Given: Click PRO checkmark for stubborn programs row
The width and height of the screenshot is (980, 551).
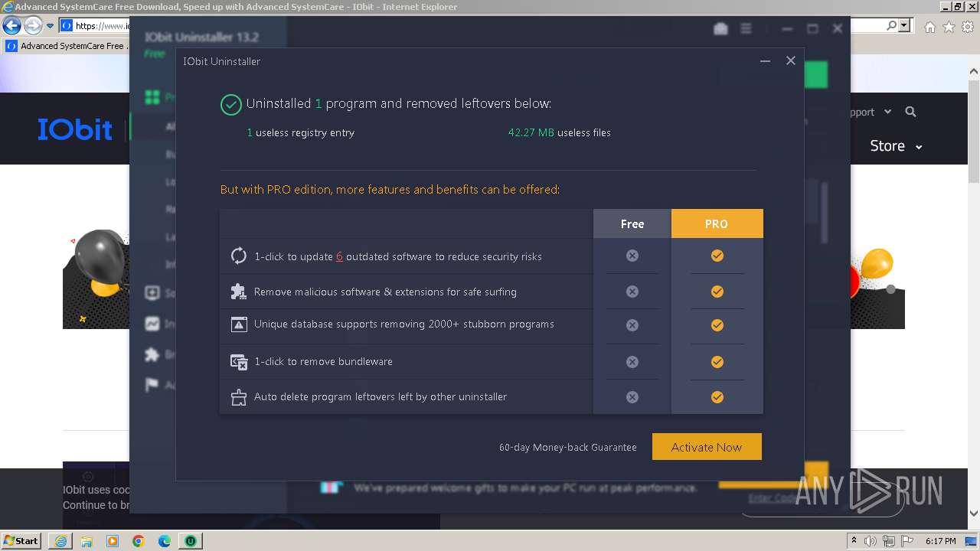Looking at the screenshot, I should point(717,325).
